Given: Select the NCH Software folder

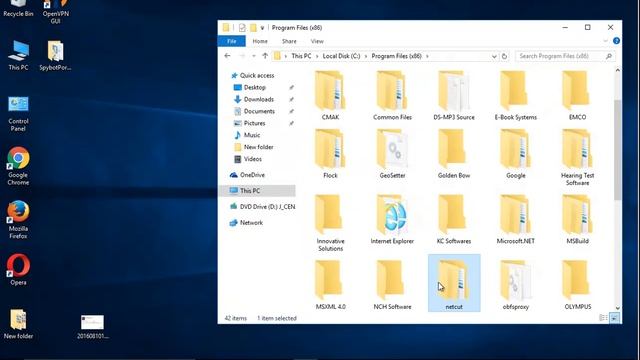Looking at the screenshot, I should click(392, 285).
